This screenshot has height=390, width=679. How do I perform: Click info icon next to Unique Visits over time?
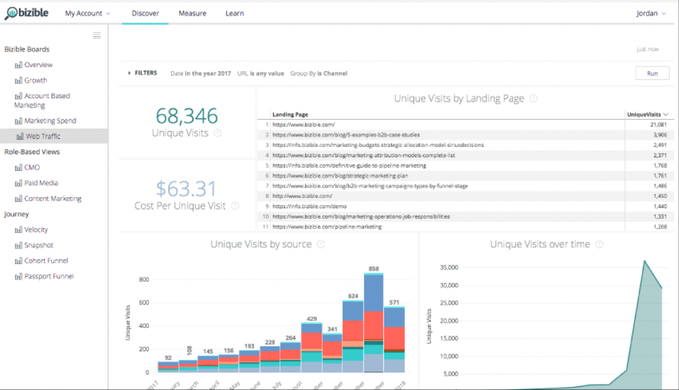[x=599, y=244]
